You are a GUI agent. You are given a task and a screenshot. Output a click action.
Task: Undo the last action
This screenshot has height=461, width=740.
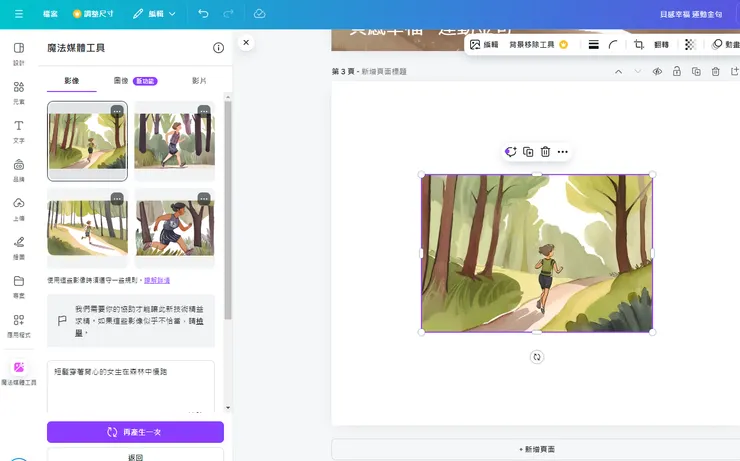pos(203,14)
